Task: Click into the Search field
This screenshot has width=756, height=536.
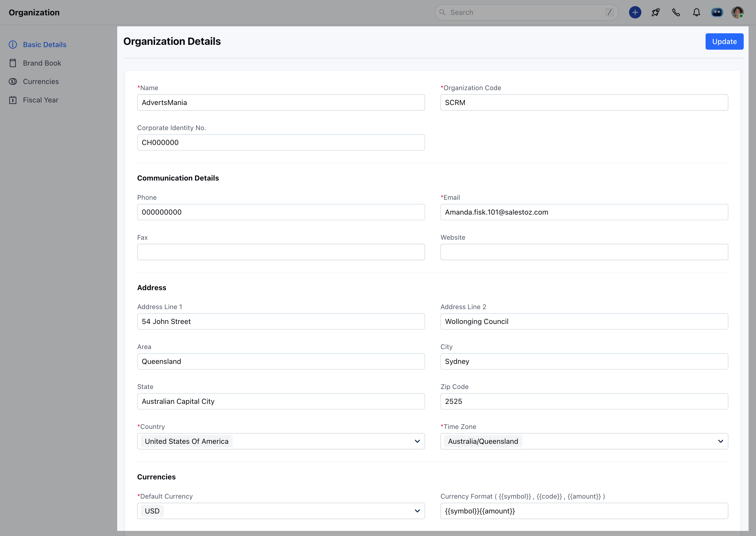Action: (524, 13)
